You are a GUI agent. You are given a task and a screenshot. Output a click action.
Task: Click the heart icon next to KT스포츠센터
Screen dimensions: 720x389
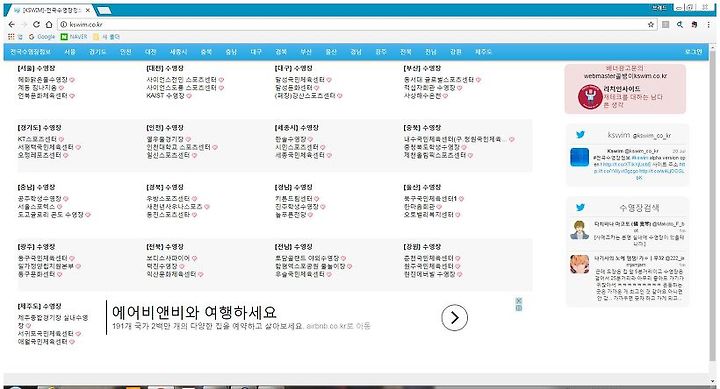(x=61, y=139)
